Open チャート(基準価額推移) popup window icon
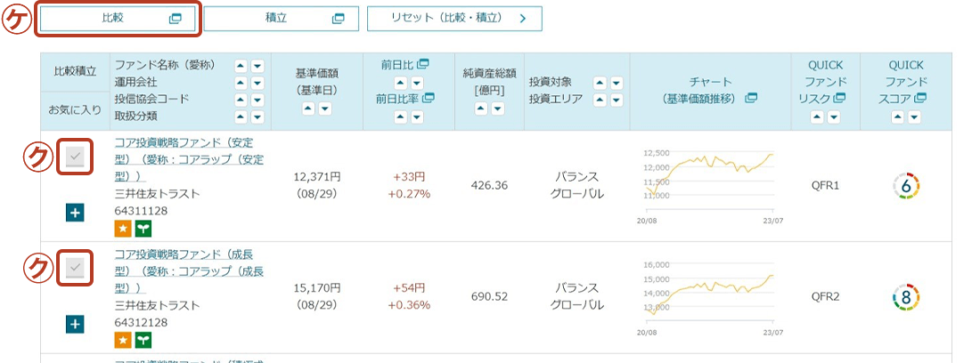This screenshot has width=980, height=363. (x=751, y=98)
